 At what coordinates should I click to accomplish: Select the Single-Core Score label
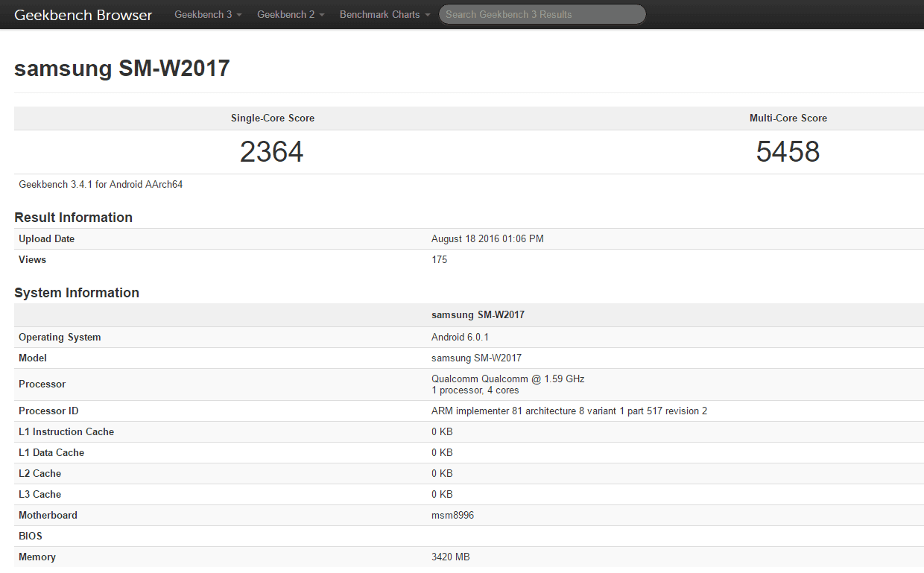(x=273, y=118)
